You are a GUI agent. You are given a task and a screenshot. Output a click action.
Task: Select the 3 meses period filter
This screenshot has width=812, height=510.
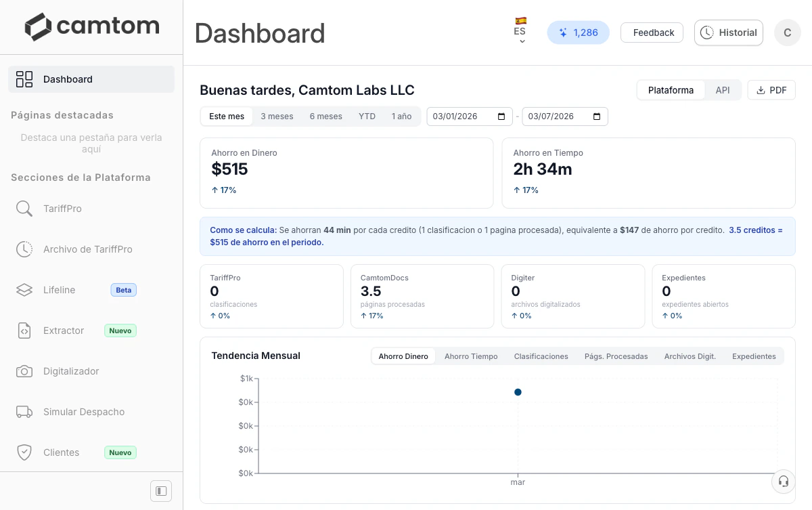click(277, 116)
